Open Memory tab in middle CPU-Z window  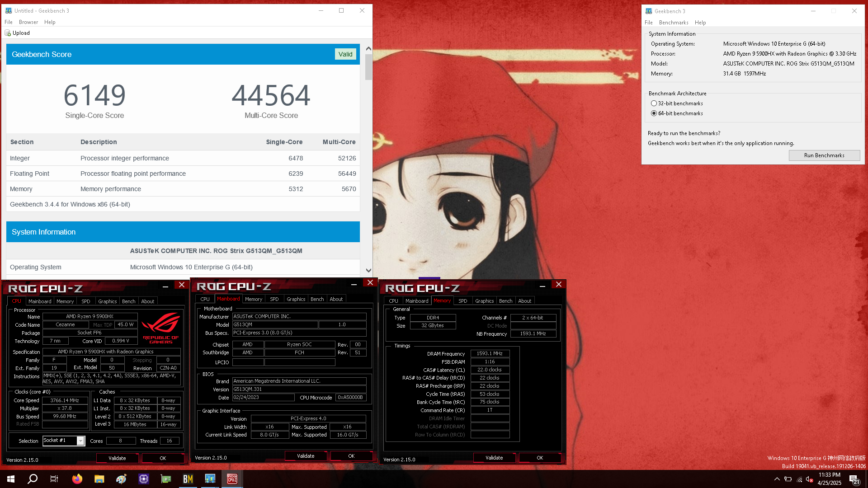click(x=254, y=299)
